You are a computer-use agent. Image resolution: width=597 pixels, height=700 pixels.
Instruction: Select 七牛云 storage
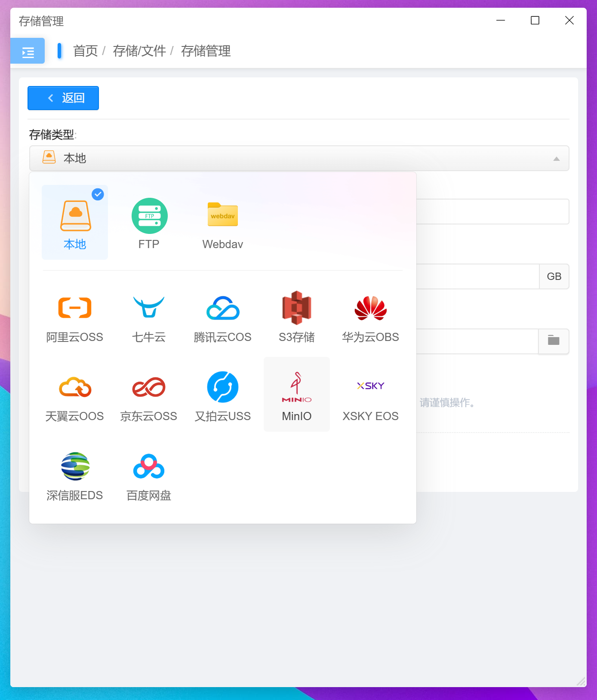pos(149,315)
